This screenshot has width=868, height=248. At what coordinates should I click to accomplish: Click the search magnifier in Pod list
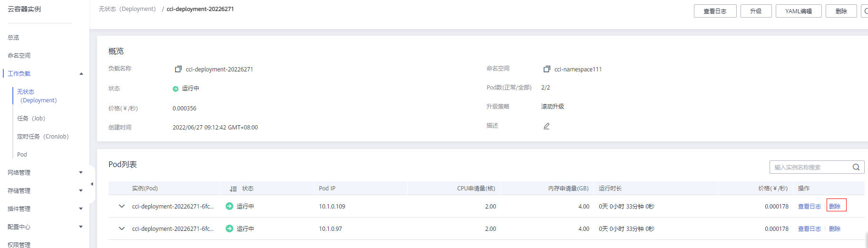coord(856,167)
